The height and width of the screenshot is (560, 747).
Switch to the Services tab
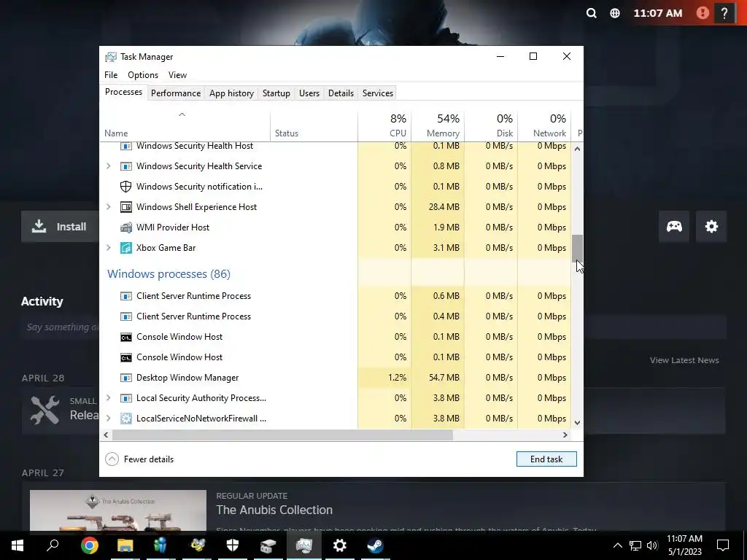[378, 93]
